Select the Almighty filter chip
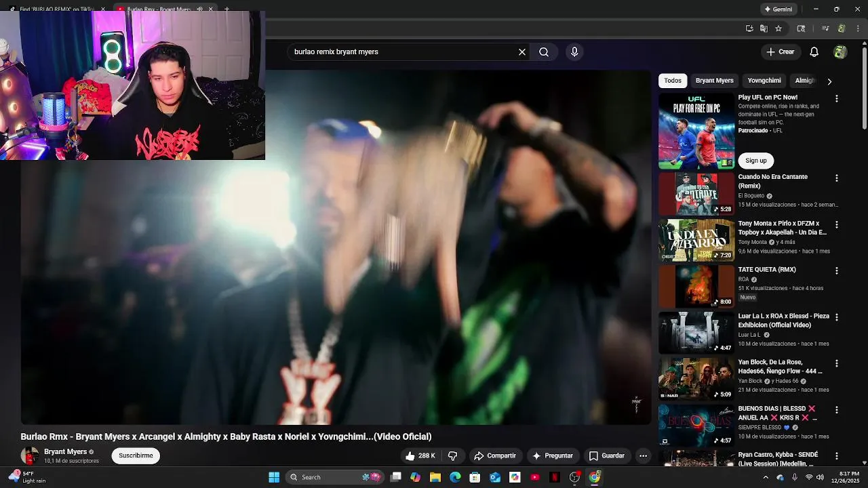The height and width of the screenshot is (488, 868). [805, 81]
